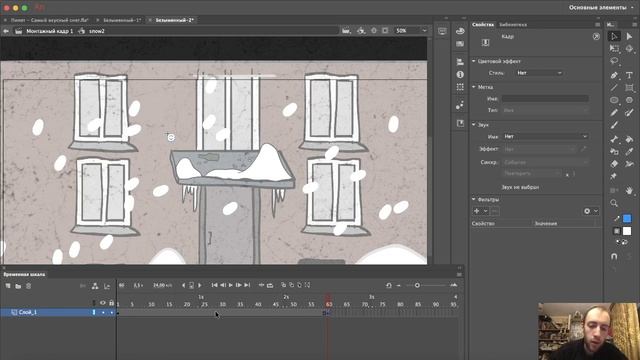Go to the last frame

tap(247, 285)
